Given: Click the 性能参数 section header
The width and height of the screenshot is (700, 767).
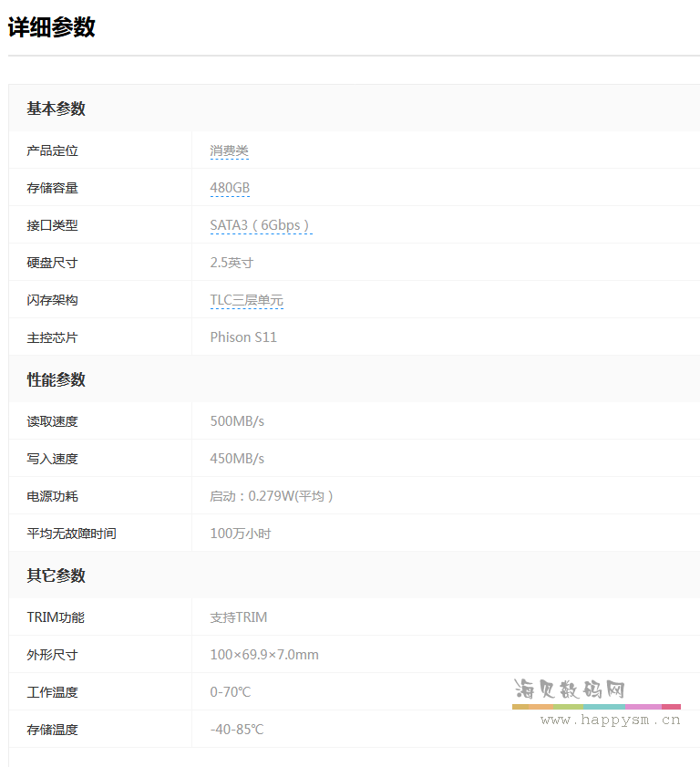Looking at the screenshot, I should click(57, 379).
